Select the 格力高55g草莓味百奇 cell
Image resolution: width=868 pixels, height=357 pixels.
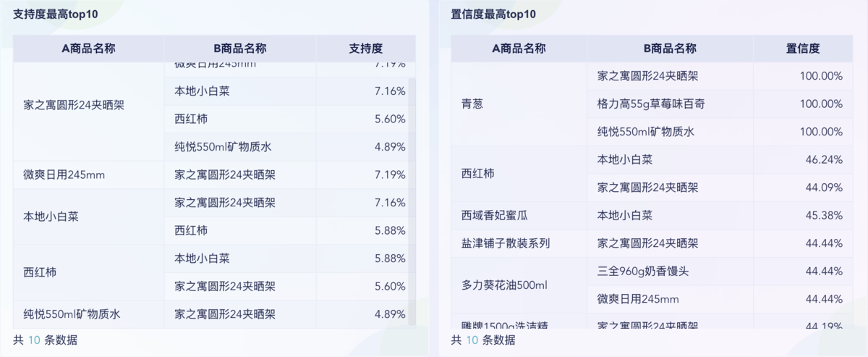(651, 104)
